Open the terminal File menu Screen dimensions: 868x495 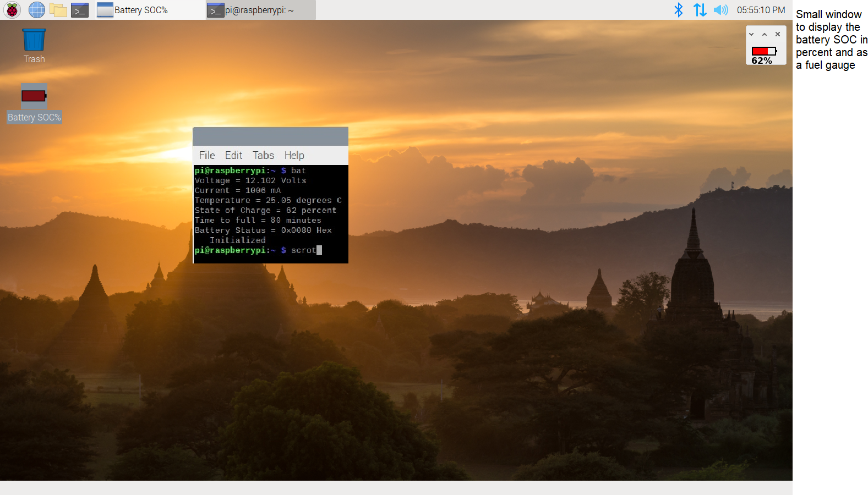[x=207, y=156]
